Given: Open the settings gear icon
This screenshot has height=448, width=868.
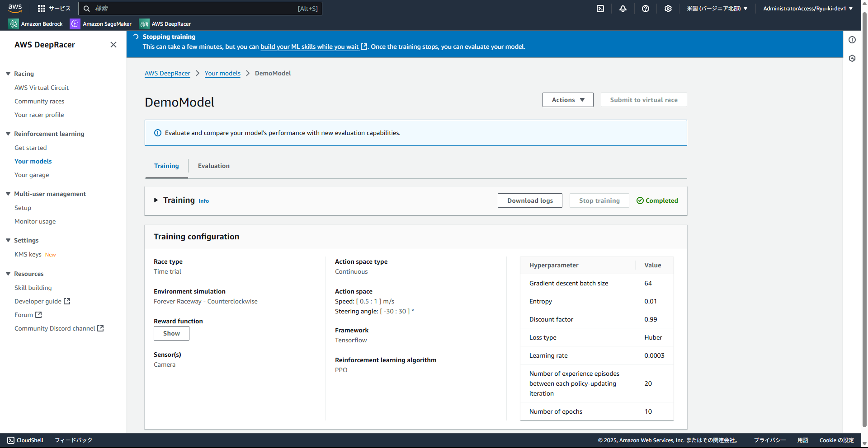Looking at the screenshot, I should (668, 9).
